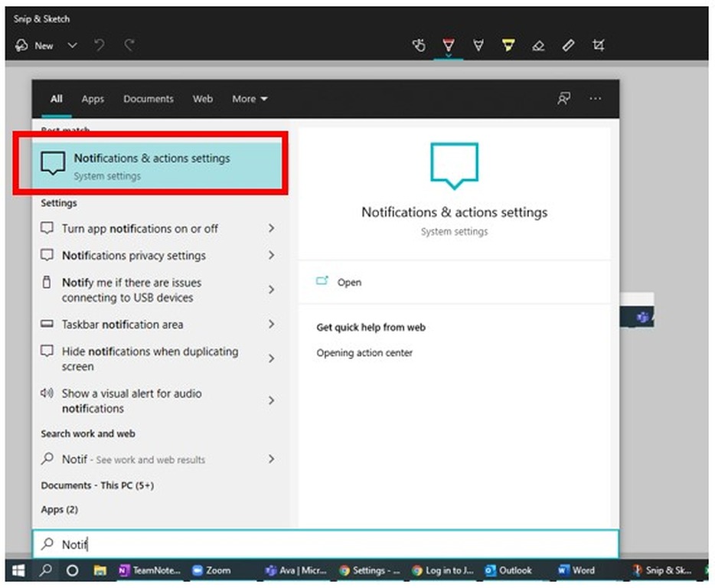The image size is (715, 588).
Task: Click the search options ellipsis menu
Action: click(596, 99)
